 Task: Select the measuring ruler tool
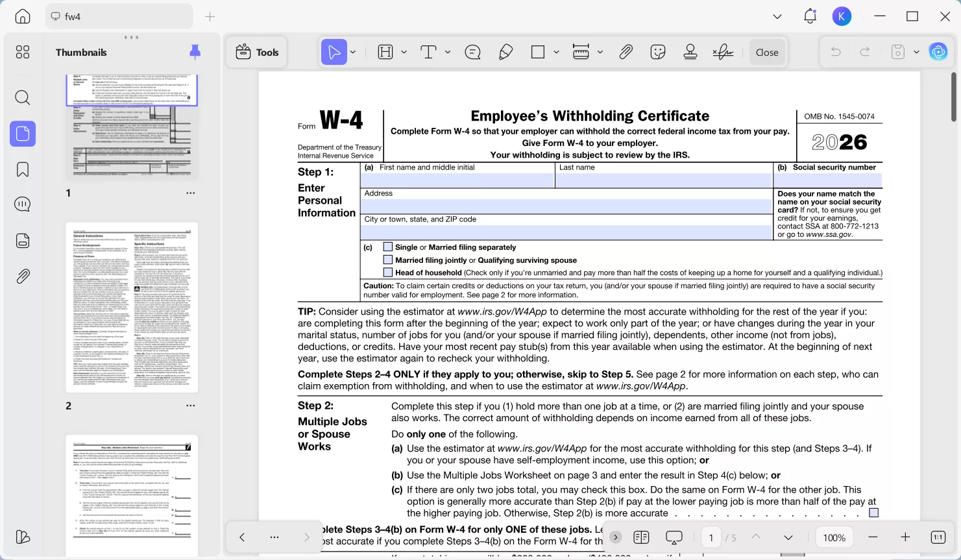click(581, 52)
